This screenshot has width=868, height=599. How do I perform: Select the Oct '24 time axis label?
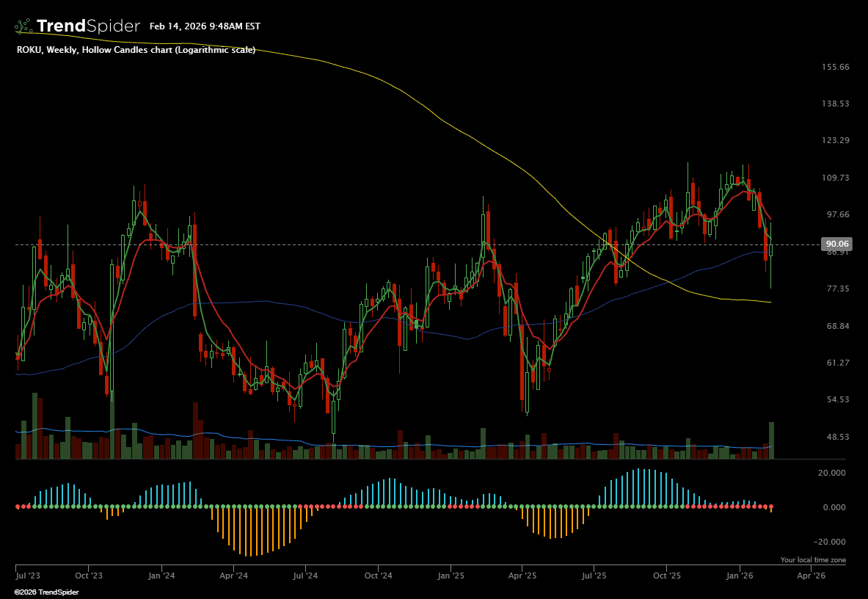click(377, 577)
